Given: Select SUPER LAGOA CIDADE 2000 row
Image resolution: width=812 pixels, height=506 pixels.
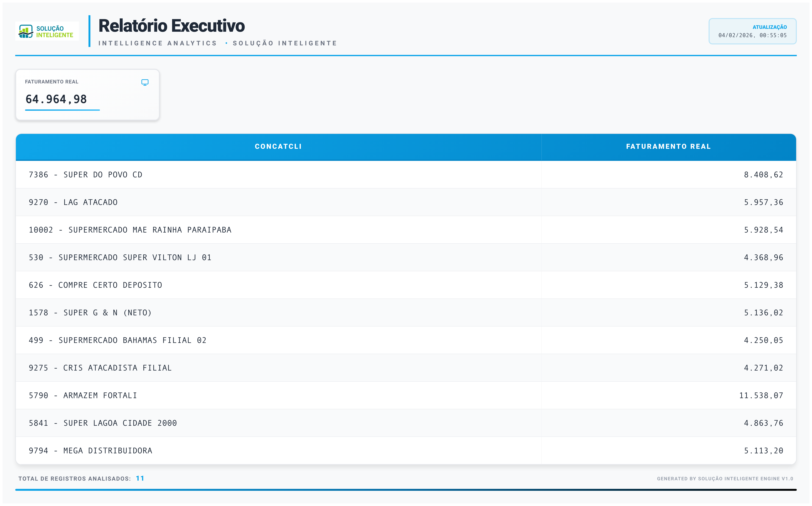Looking at the screenshot, I should (x=103, y=423).
